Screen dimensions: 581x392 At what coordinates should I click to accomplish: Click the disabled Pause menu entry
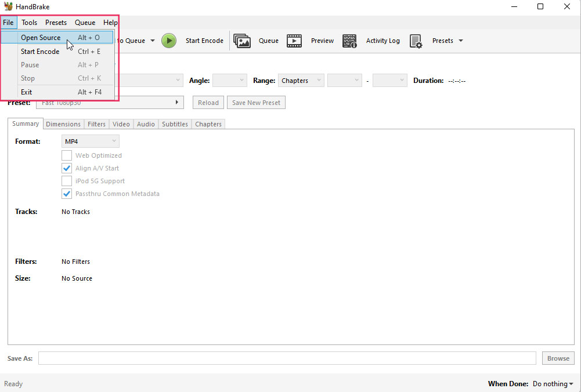57,65
